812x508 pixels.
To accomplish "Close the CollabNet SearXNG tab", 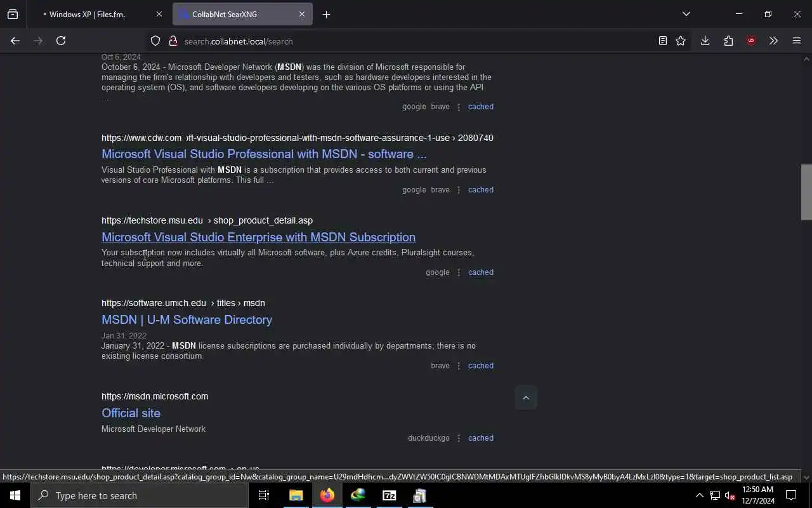I will pos(301,14).
